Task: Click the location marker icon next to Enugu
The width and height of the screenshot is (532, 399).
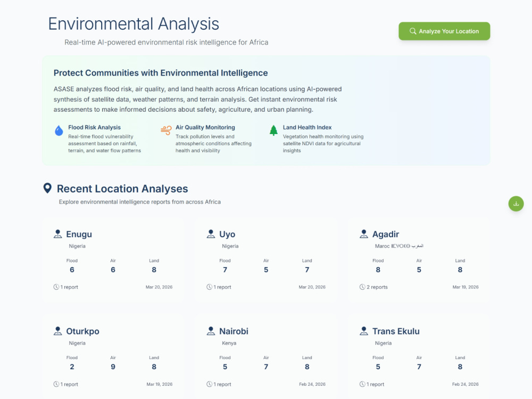Action: pyautogui.click(x=57, y=234)
